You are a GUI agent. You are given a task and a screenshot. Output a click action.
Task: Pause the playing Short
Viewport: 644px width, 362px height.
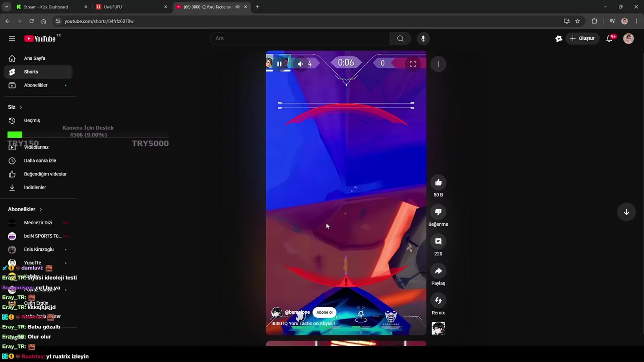tap(279, 64)
